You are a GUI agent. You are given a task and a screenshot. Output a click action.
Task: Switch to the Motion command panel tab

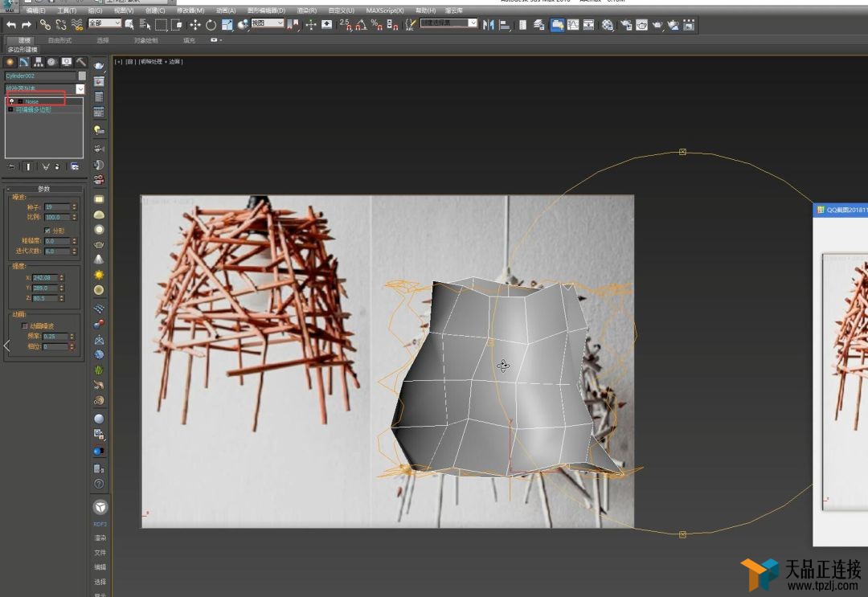52,62
